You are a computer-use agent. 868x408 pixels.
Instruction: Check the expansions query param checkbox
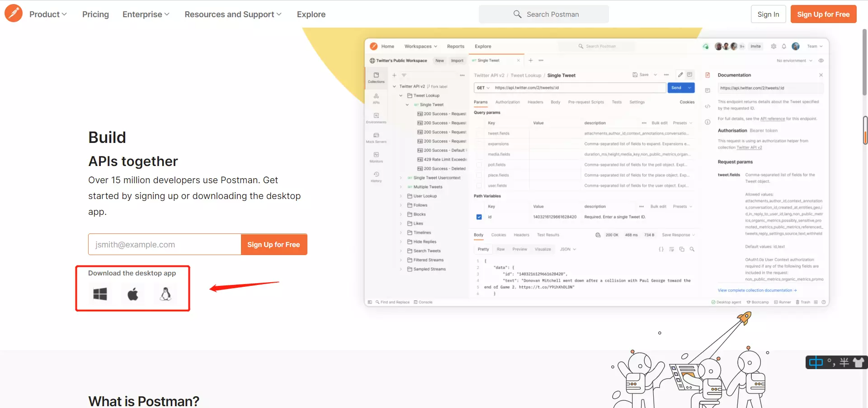point(479,144)
